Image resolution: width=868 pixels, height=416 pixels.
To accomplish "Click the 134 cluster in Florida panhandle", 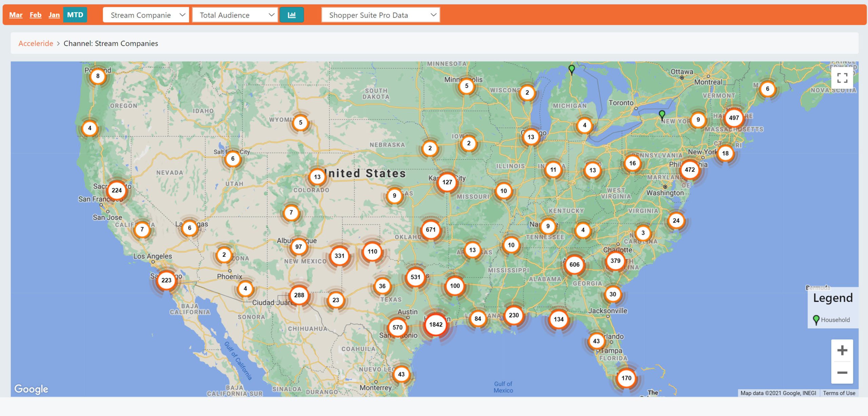I will [558, 319].
